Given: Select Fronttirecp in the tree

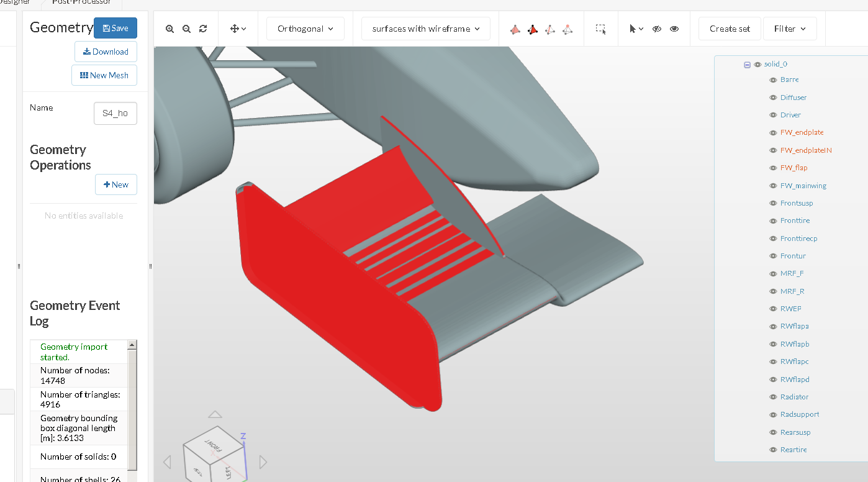Looking at the screenshot, I should (x=798, y=239).
